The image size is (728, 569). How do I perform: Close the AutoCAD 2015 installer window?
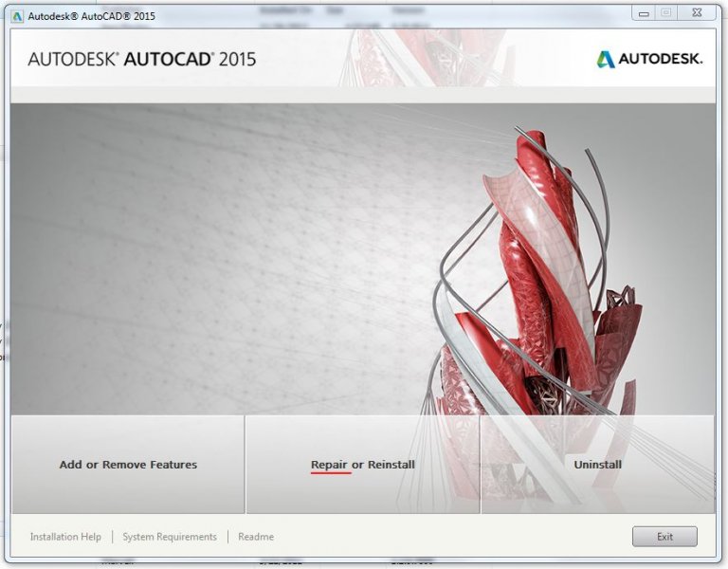click(697, 13)
